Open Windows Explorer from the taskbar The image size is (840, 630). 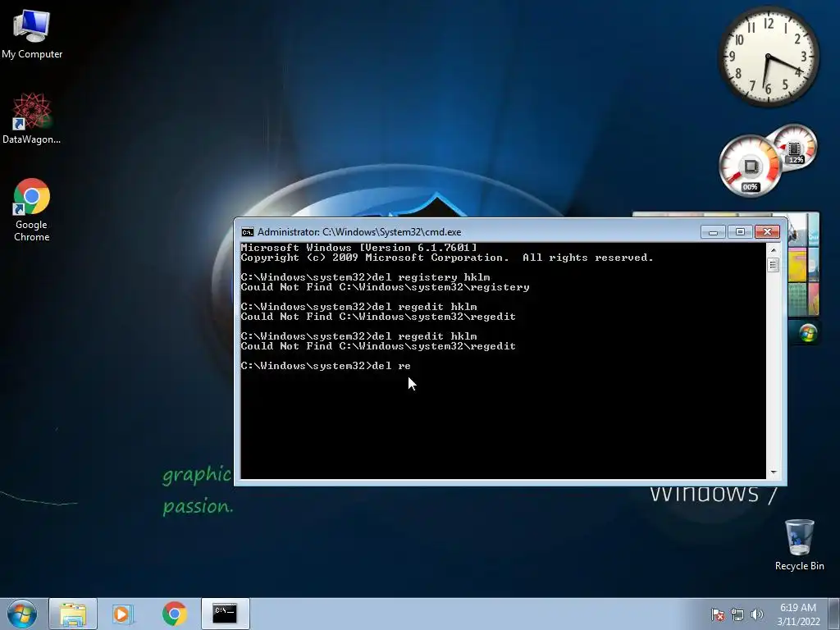click(73, 614)
